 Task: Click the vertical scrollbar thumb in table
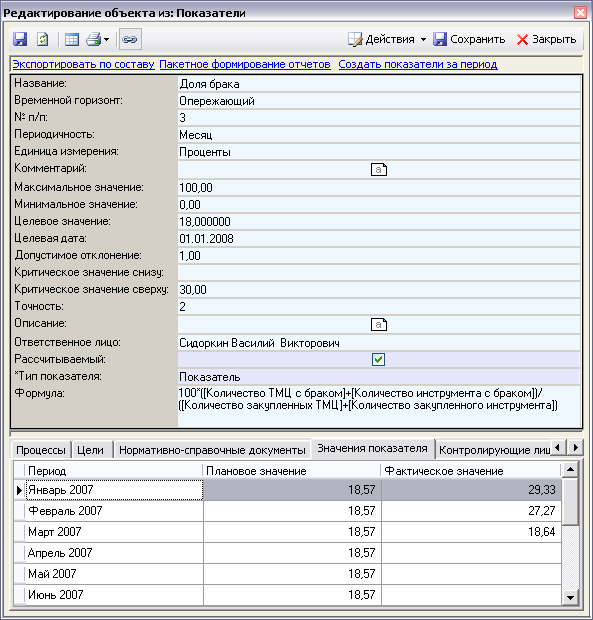pos(570,501)
